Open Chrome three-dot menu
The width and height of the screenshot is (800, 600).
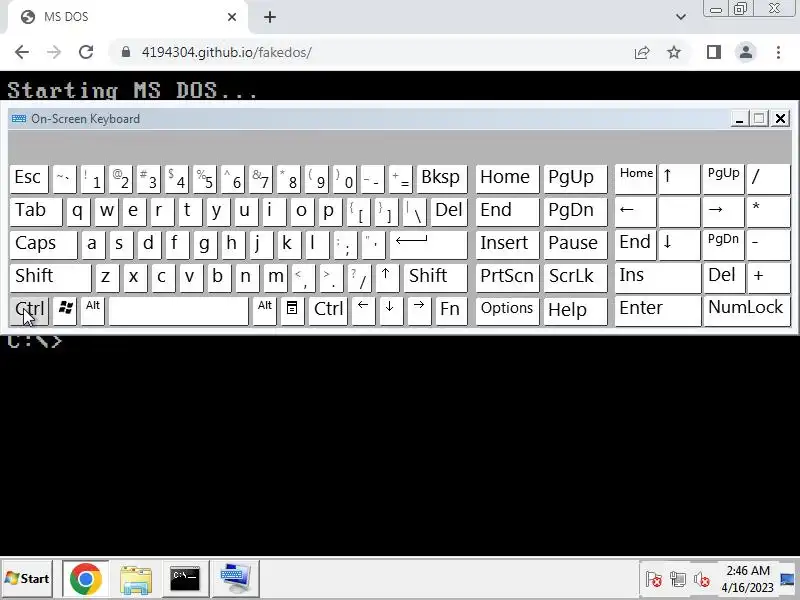click(778, 52)
